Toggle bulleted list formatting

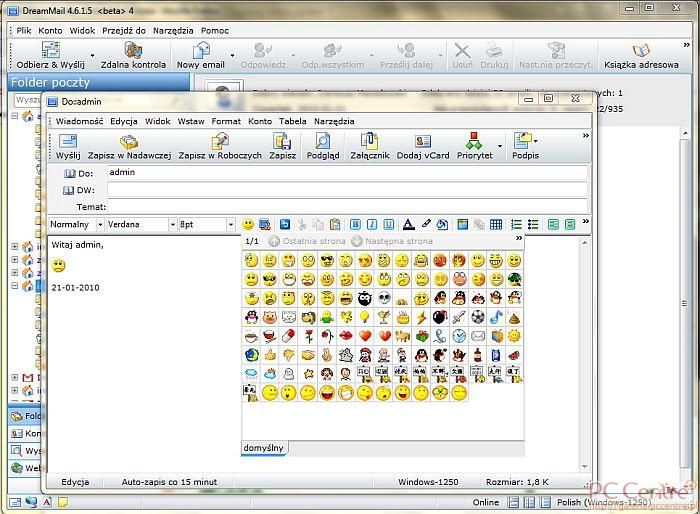(x=533, y=224)
